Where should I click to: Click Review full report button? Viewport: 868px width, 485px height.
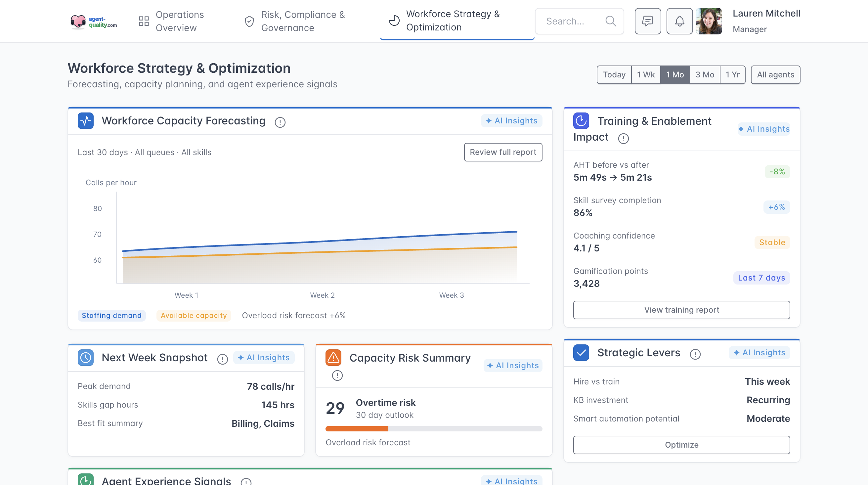(x=503, y=152)
